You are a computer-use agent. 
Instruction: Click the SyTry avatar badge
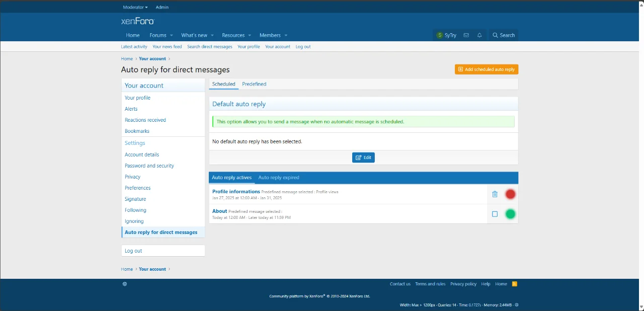click(x=440, y=35)
